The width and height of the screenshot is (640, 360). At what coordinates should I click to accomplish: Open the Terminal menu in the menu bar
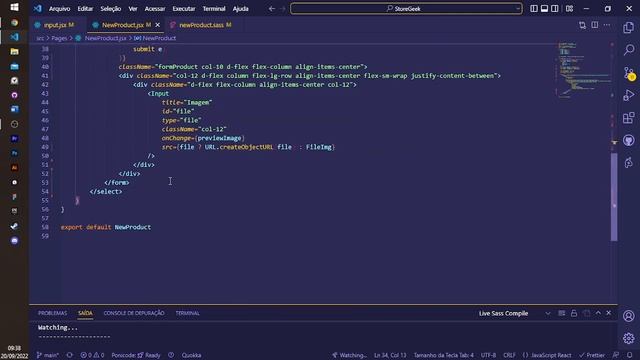point(214,9)
